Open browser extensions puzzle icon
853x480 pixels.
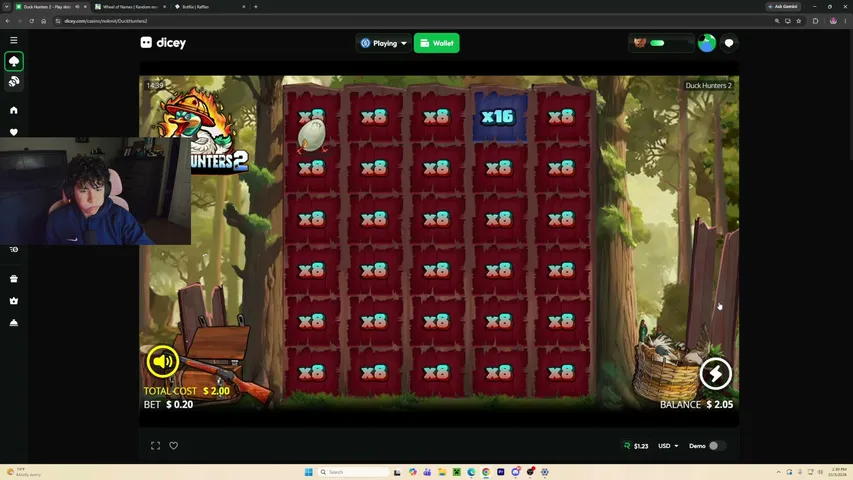coord(815,21)
